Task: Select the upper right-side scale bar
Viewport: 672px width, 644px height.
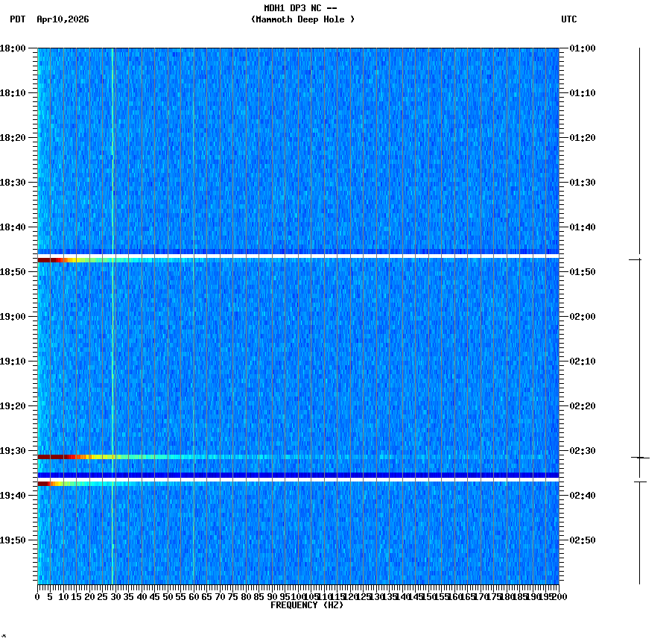Action: [x=639, y=149]
